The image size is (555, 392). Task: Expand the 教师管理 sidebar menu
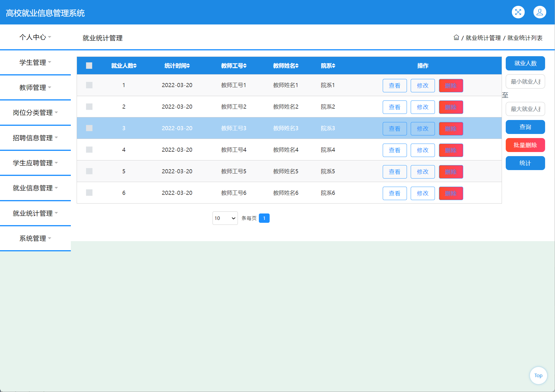coord(35,87)
